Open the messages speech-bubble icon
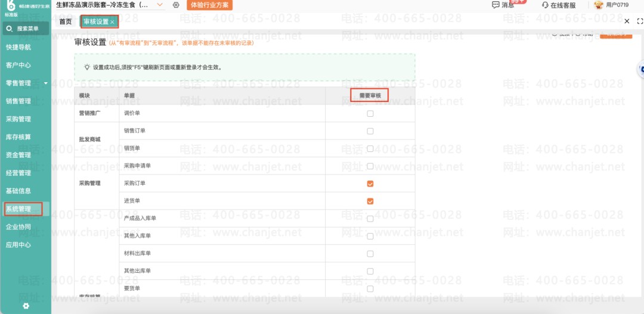 tap(496, 5)
